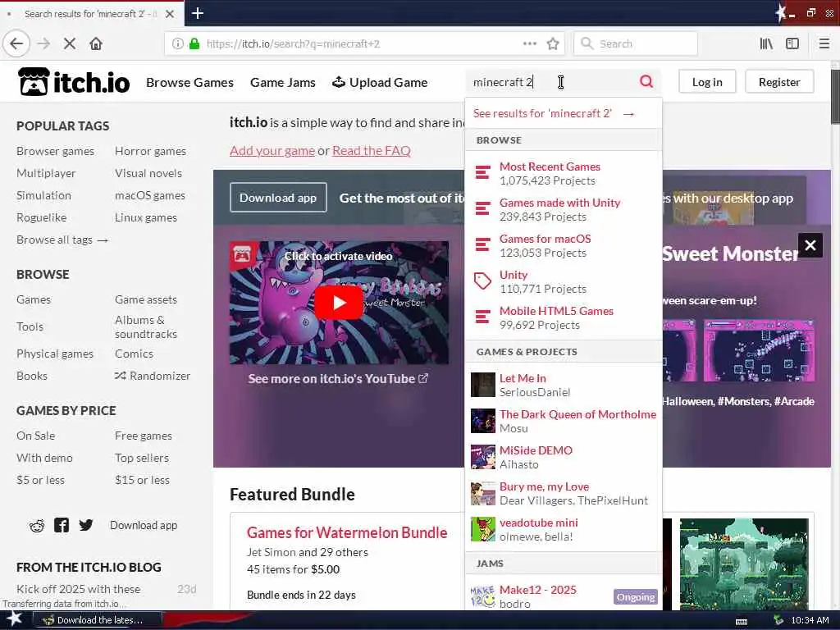The image size is (840, 630).
Task: Click the green padlock security icon
Action: pyautogui.click(x=194, y=43)
